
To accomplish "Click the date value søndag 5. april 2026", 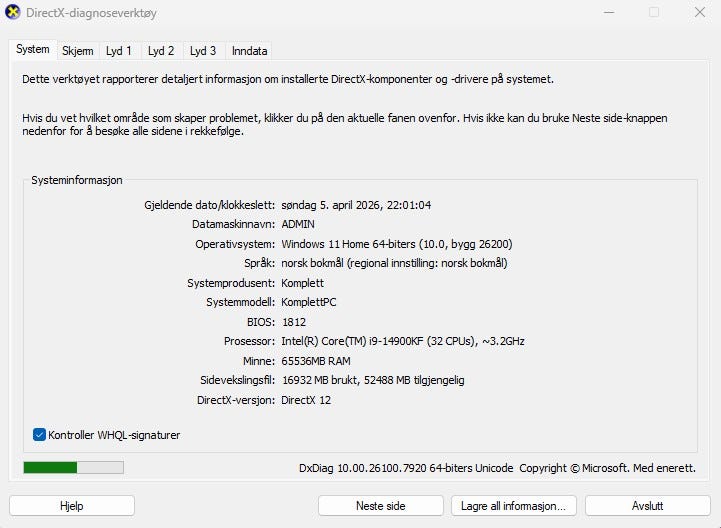I will [x=356, y=205].
